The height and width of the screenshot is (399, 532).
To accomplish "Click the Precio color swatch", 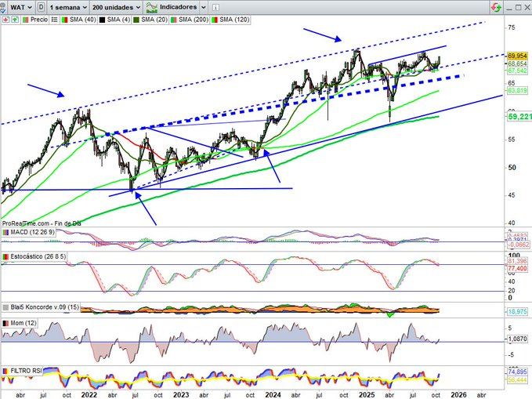I will 25,20.
